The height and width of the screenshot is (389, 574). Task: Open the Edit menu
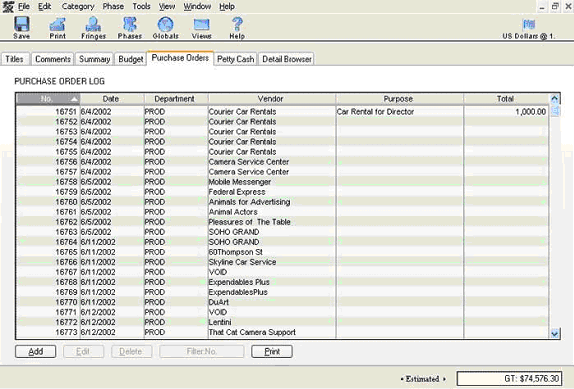[45, 7]
